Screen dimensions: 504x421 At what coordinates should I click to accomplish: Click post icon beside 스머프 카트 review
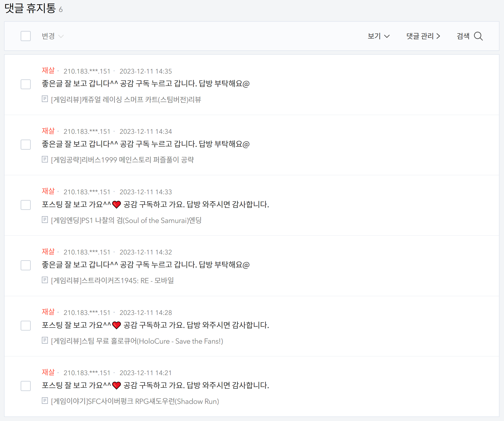point(45,99)
